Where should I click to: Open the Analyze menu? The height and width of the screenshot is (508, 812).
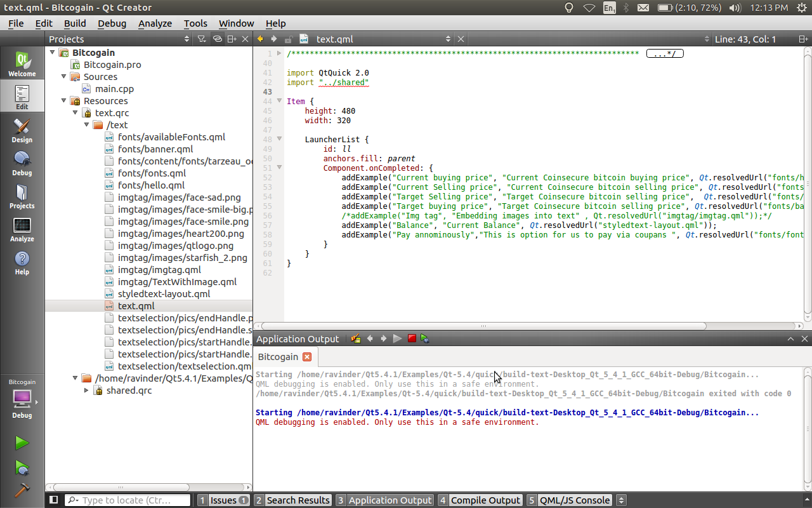point(155,23)
